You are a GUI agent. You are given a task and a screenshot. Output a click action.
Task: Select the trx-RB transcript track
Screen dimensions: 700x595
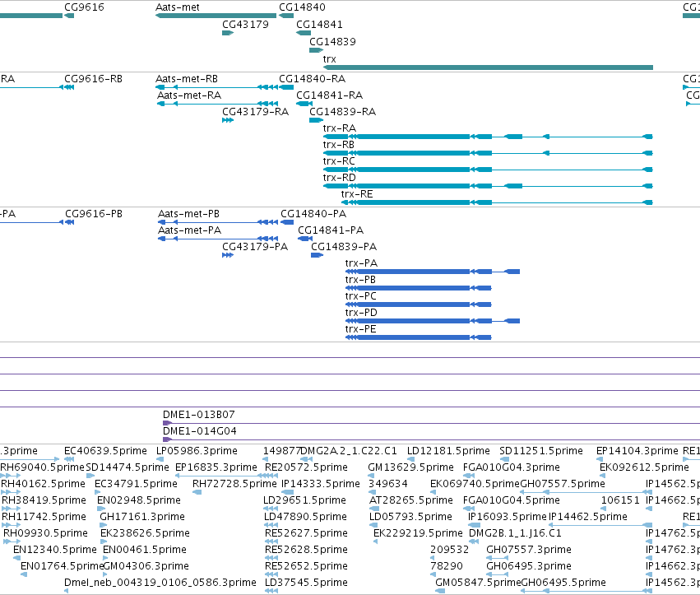pos(488,153)
